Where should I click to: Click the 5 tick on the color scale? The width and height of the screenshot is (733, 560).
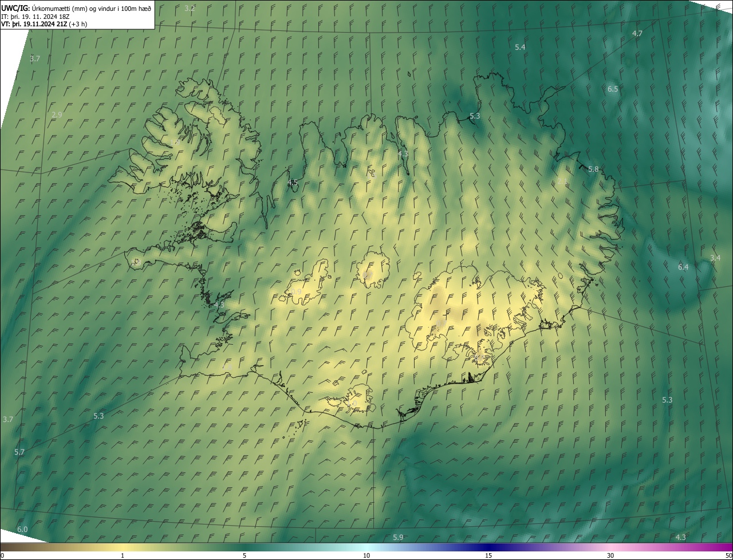pos(245,556)
